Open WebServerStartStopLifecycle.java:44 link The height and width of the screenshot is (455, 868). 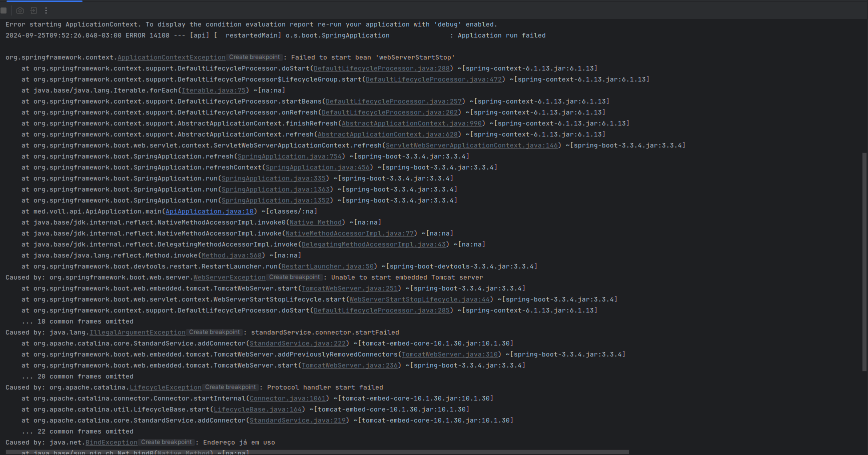point(420,299)
